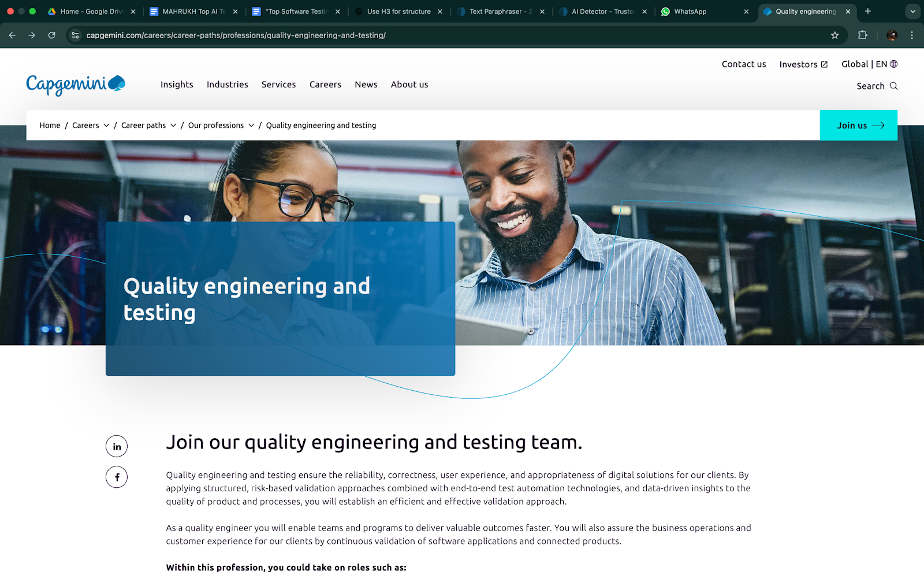Bookmark this page with star icon
Image resolution: width=924 pixels, height=578 pixels.
click(x=834, y=35)
